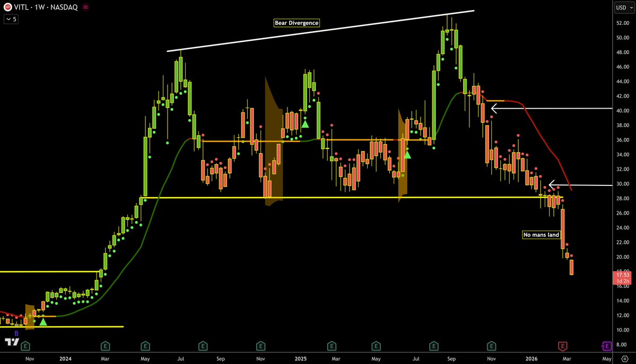Click the 52.00 price axis label
Screen dimensions: 636x364
(623, 23)
